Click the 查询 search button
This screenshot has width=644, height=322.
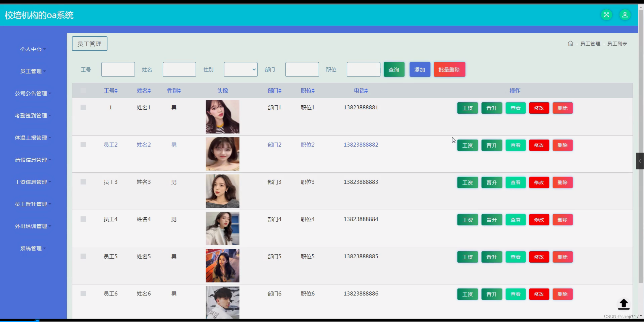pos(394,69)
